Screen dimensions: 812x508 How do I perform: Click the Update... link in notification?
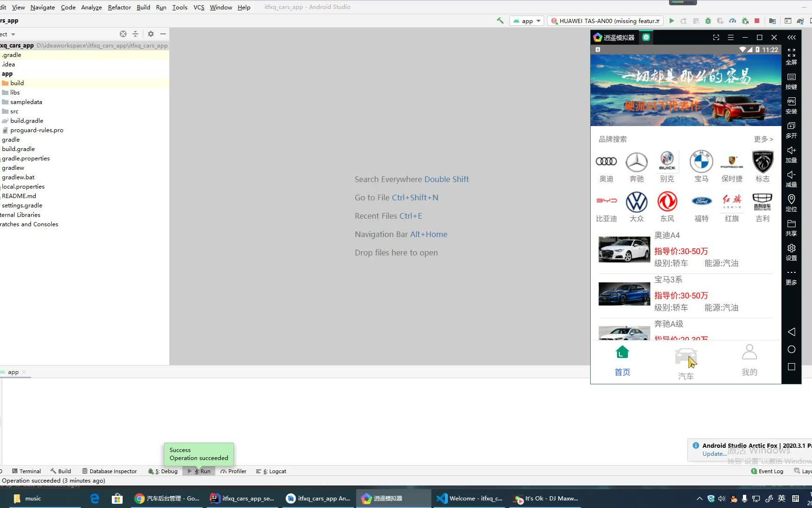(x=714, y=453)
